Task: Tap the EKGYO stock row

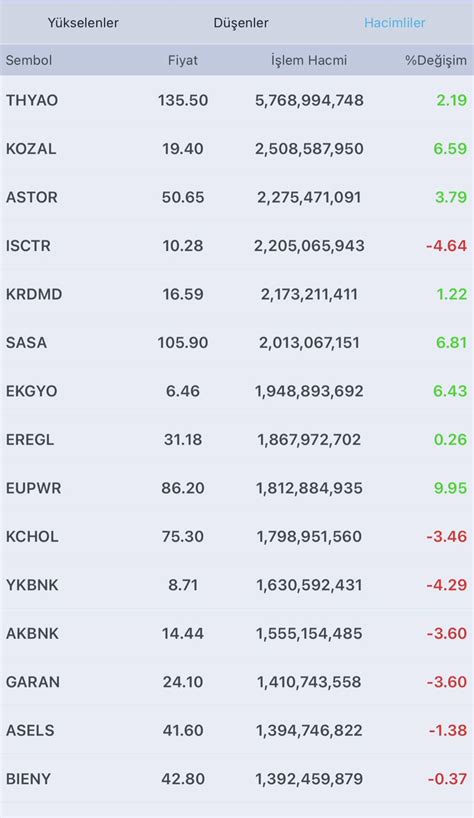Action: 237,391
